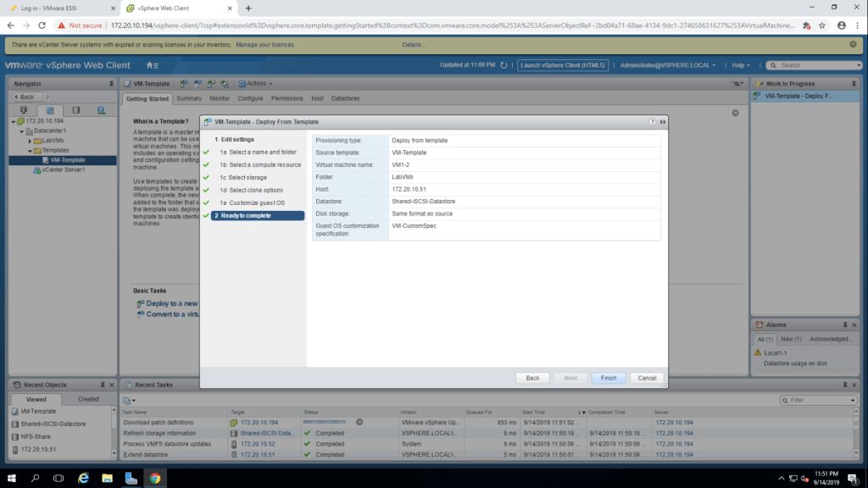Select the Hosts and Clusters navigator icon
Image resolution: width=868 pixels, height=488 pixels.
[x=24, y=110]
